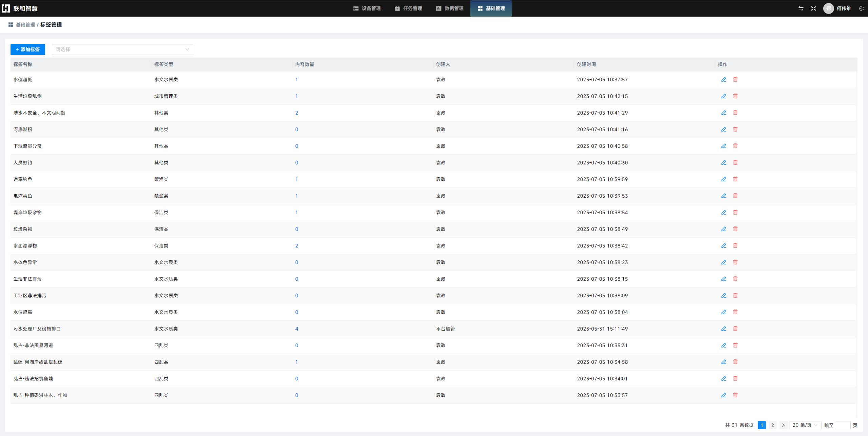Select the 基础管理 menu

click(x=491, y=8)
